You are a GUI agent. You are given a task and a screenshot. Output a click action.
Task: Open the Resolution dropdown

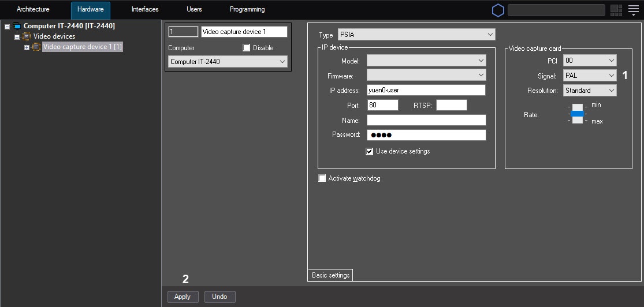(x=589, y=91)
